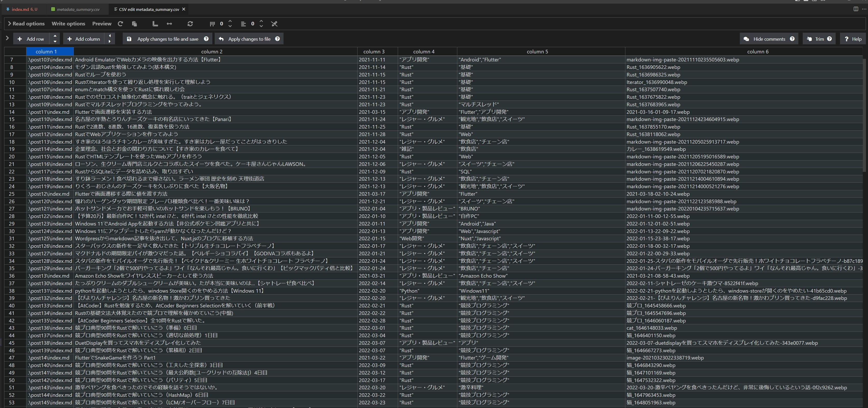The height and width of the screenshot is (408, 868).
Task: Click the help circle beside Apply changes and save
Action: coord(206,39)
